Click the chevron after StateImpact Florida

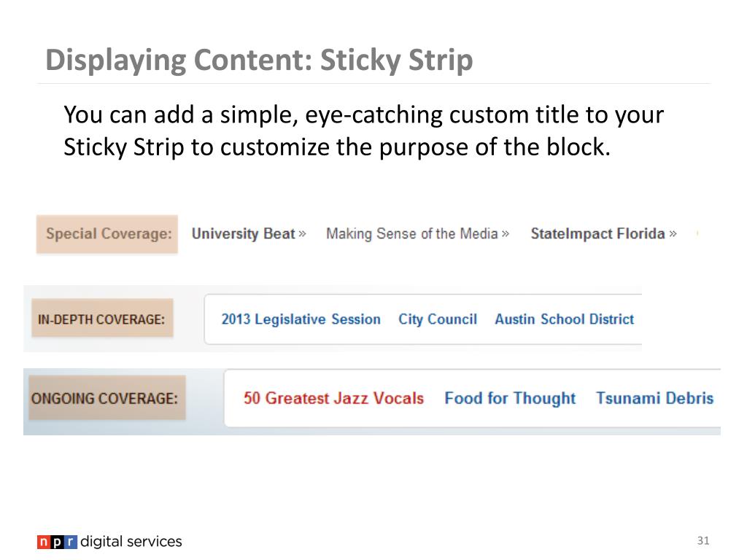click(673, 234)
